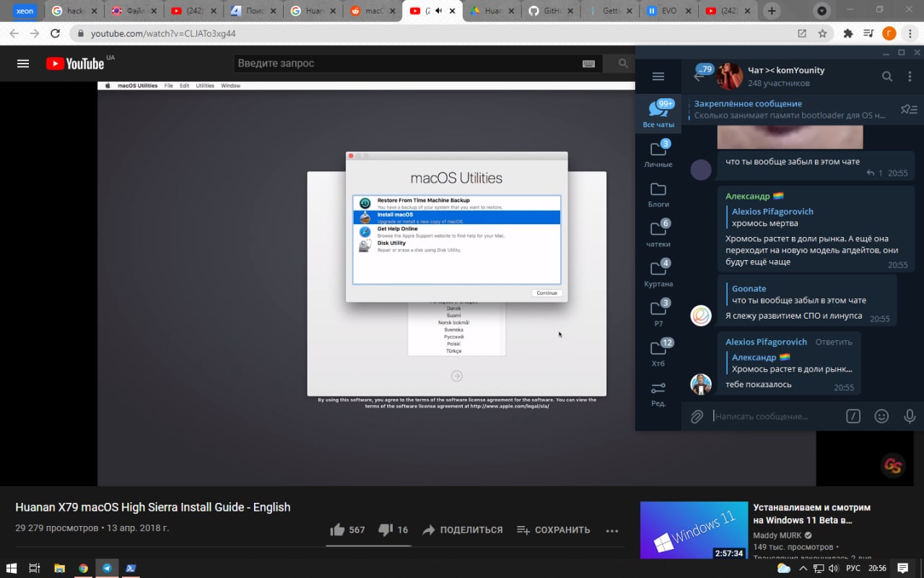Click the address bar URL
Screen dimensions: 924x578
163,33
